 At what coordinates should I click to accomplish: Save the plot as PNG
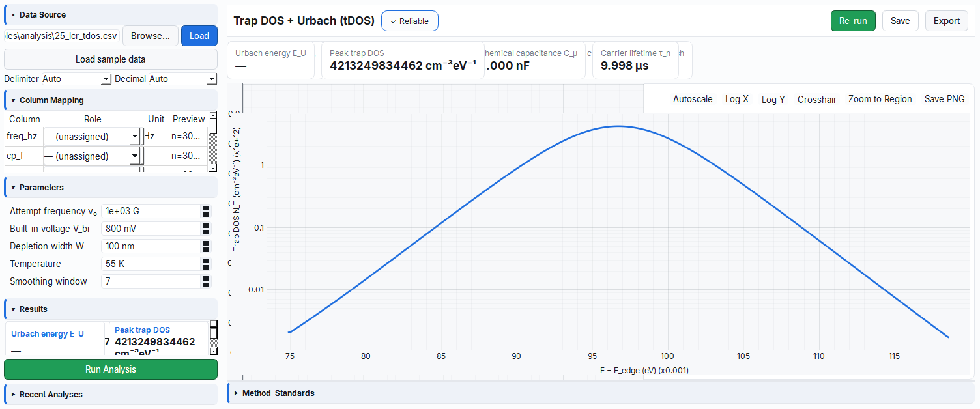pyautogui.click(x=945, y=99)
